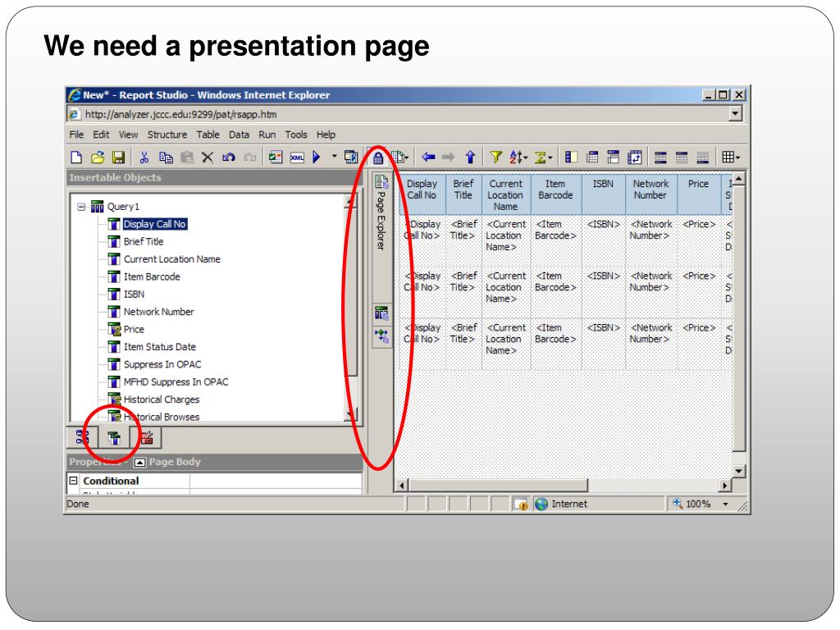This screenshot has height=630, width=840.
Task: Select the Display Call No data item
Action: tap(155, 224)
